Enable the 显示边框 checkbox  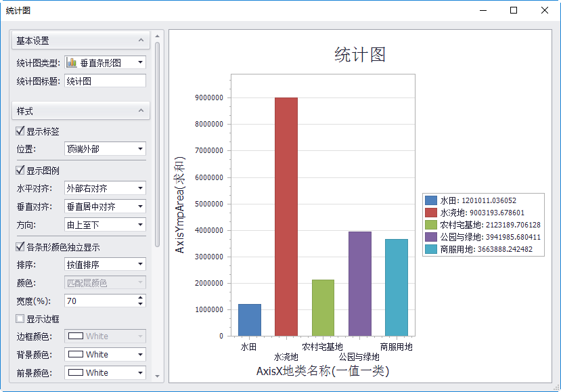point(20,318)
